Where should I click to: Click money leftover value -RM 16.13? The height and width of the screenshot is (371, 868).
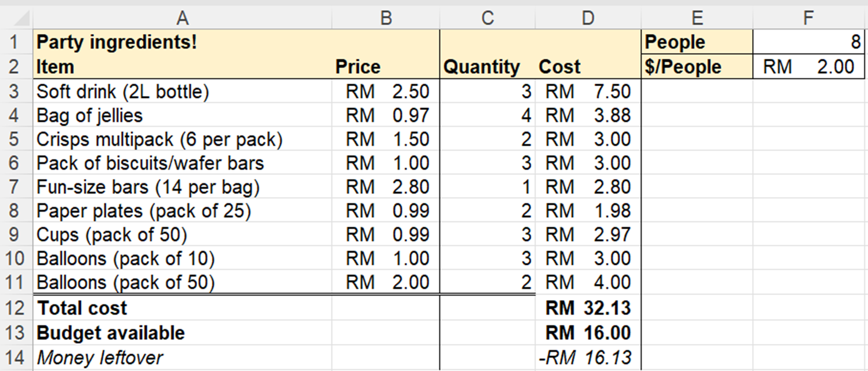tap(588, 358)
